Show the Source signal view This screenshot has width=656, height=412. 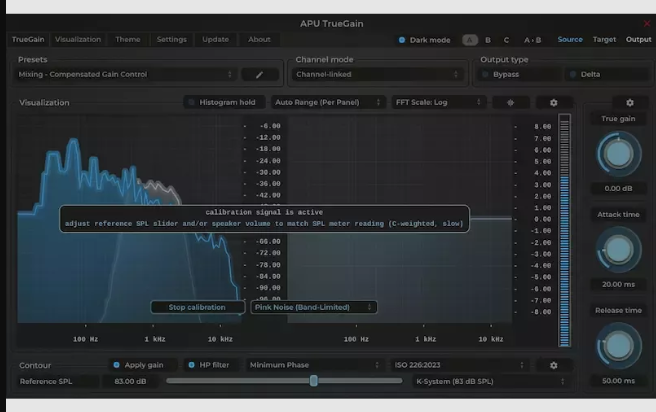pos(570,39)
